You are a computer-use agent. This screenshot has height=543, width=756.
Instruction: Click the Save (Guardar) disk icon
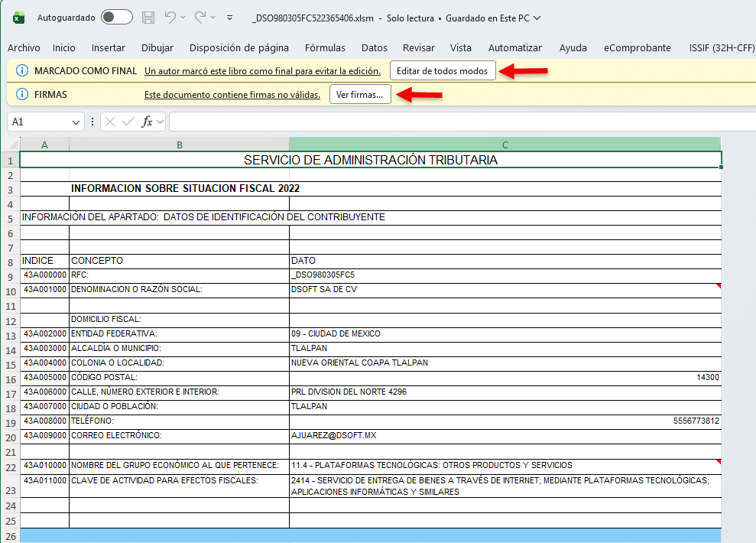[148, 17]
